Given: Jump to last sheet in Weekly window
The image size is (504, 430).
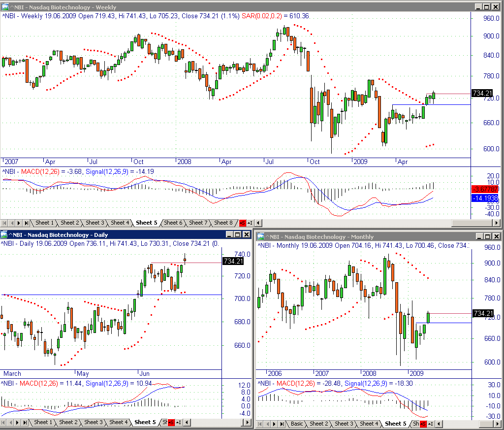Looking at the screenshot, I should [x=27, y=223].
